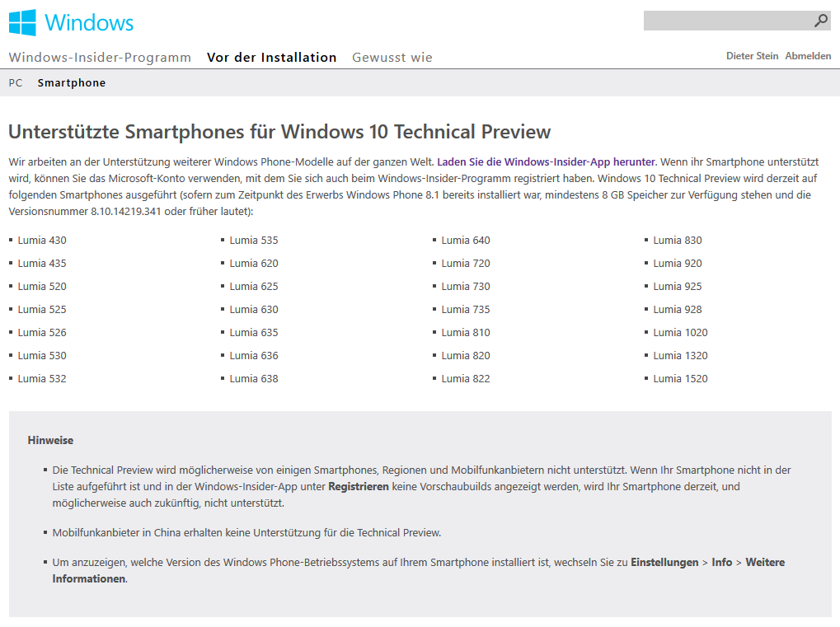The image size is (840, 627).
Task: Select the Vor der Installation tab
Action: tap(271, 58)
